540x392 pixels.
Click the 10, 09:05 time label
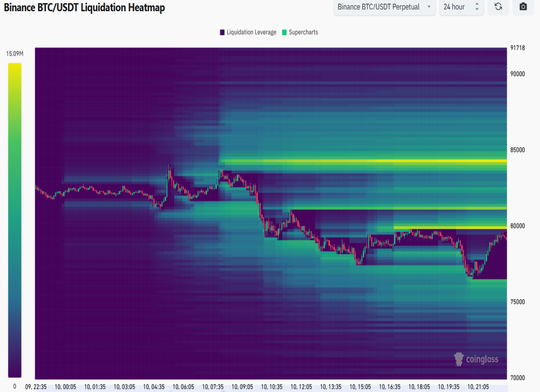tap(243, 387)
